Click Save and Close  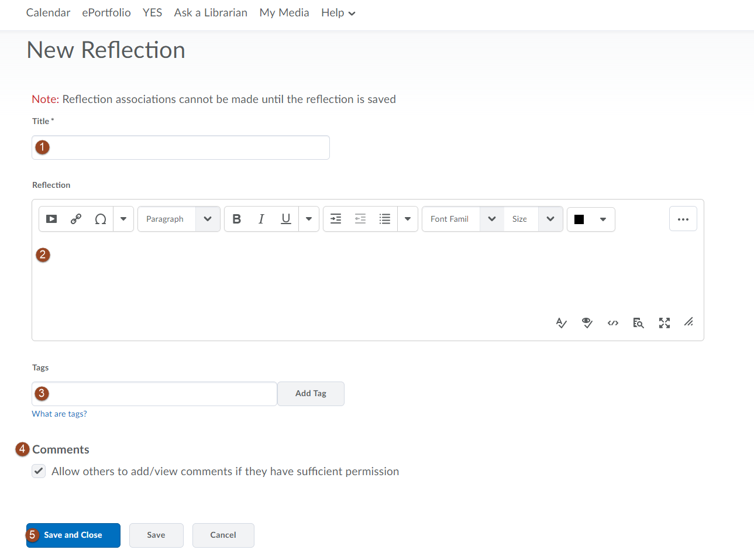click(73, 535)
